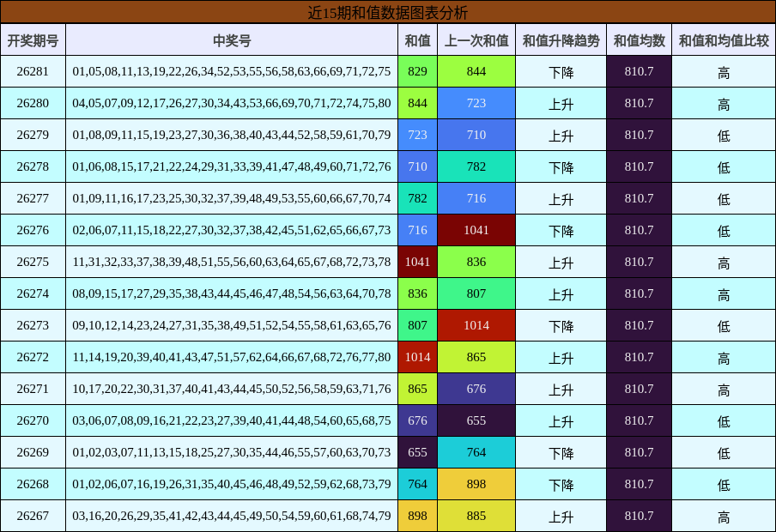The image size is (776, 532).
Task: Click the 上一次和值 column header
Action: click(476, 40)
